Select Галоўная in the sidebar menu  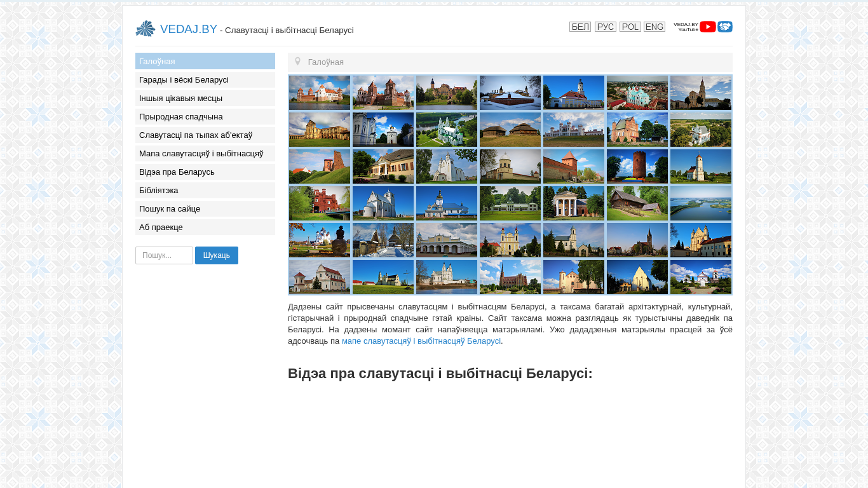click(205, 61)
